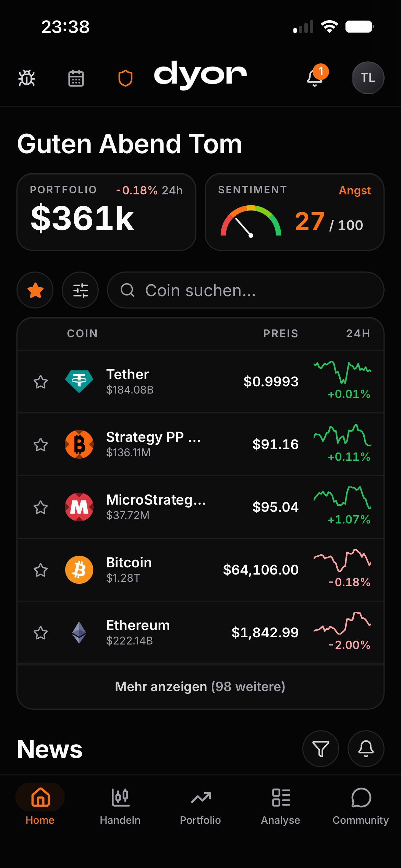Toggle favorite star for Ethereum
This screenshot has height=868, width=401.
pos(40,633)
